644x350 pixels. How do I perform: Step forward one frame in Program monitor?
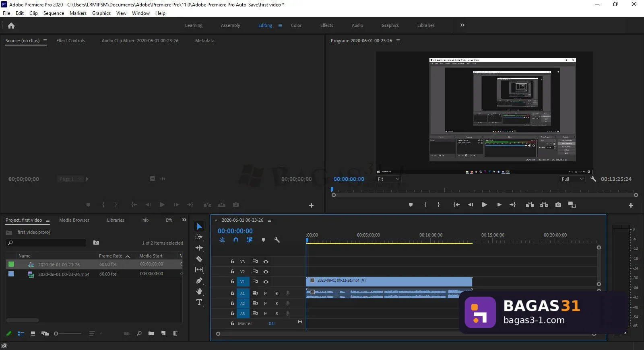pos(499,205)
